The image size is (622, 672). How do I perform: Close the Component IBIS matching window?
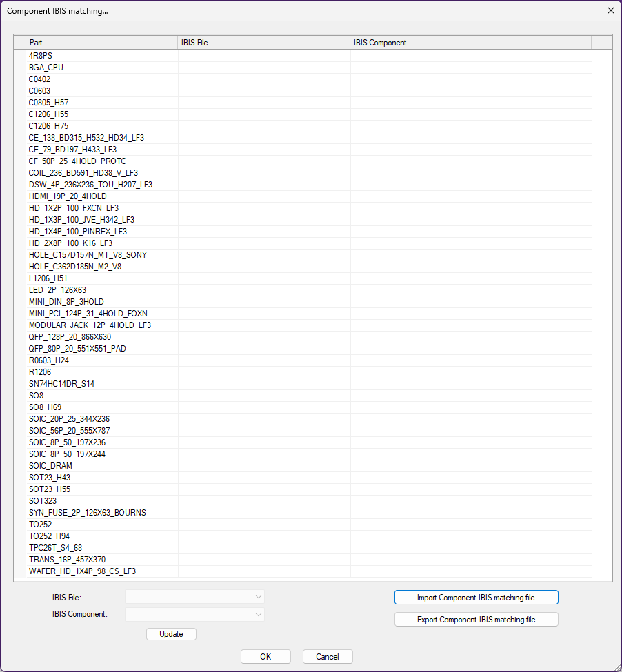point(611,11)
